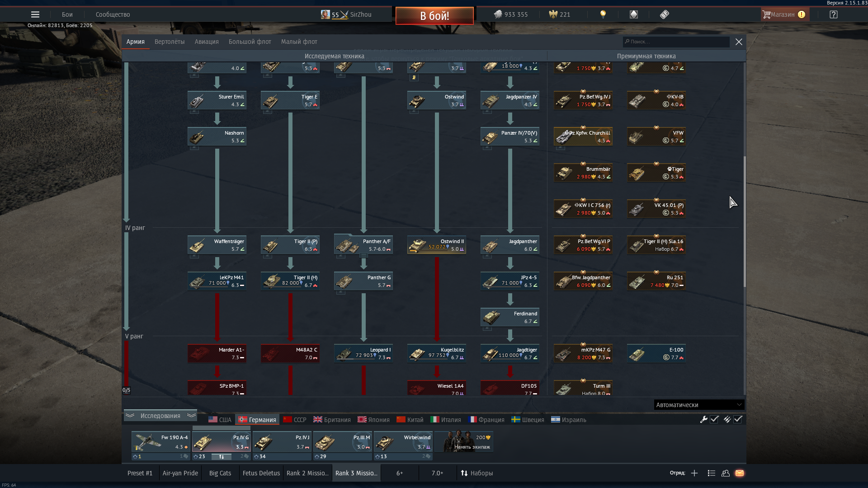Open the research points lightbulb icon
This screenshot has height=488, width=868.
point(603,14)
